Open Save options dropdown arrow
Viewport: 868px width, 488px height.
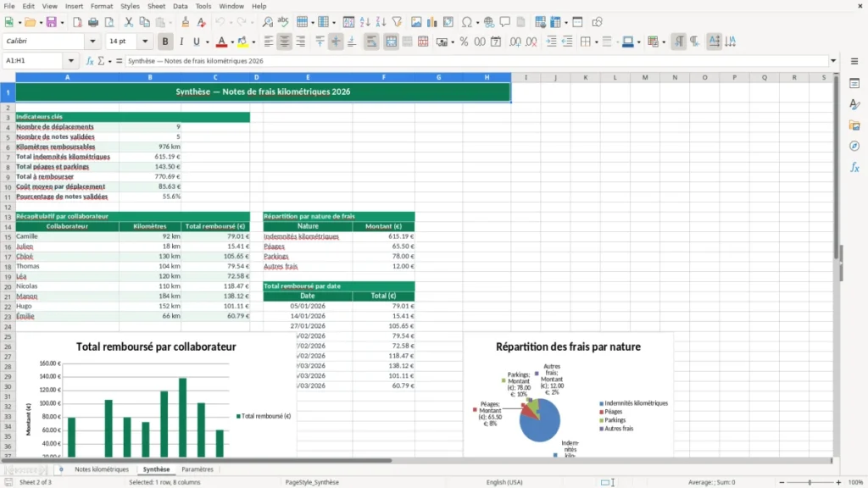tap(62, 23)
